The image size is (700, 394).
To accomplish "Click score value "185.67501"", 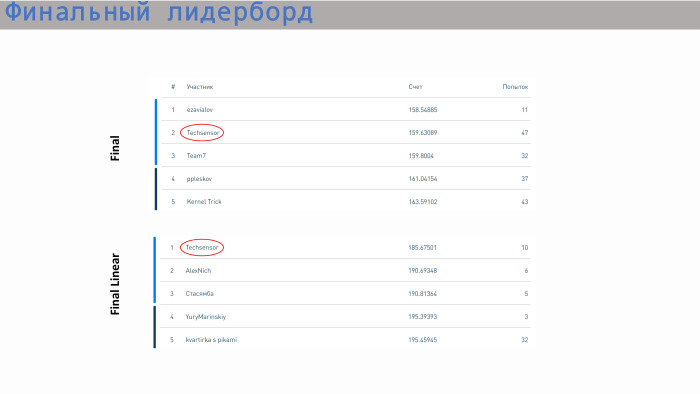I will 422,248.
